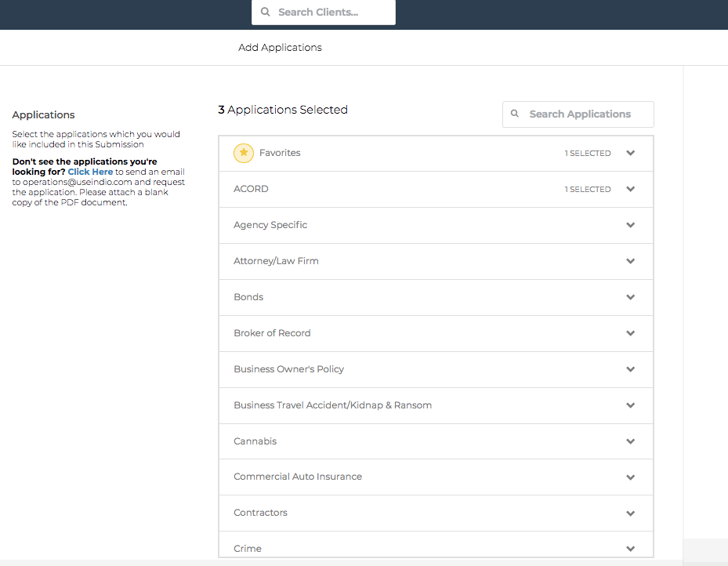Expand the Favorites section chevron
Image resolution: width=728 pixels, height=566 pixels.
coord(631,153)
